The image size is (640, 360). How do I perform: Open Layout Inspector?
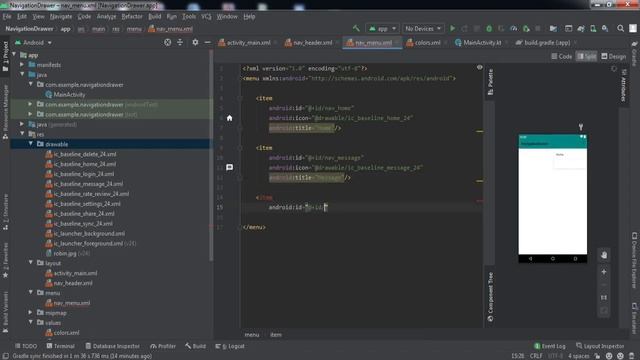pyautogui.click(x=600, y=346)
